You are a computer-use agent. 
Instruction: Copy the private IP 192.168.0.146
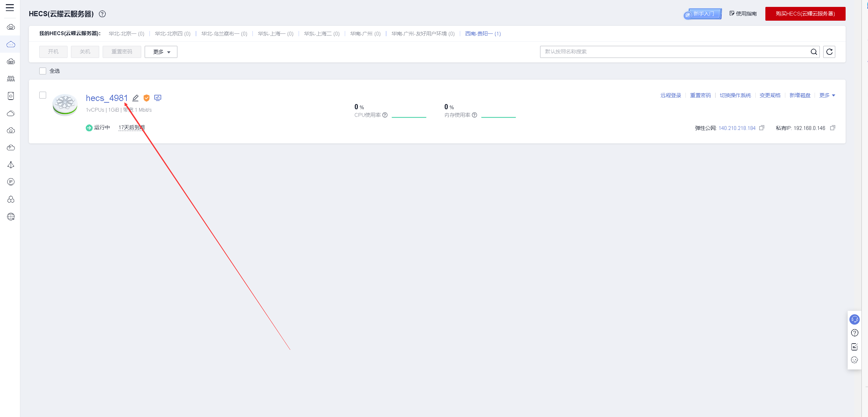coord(833,128)
